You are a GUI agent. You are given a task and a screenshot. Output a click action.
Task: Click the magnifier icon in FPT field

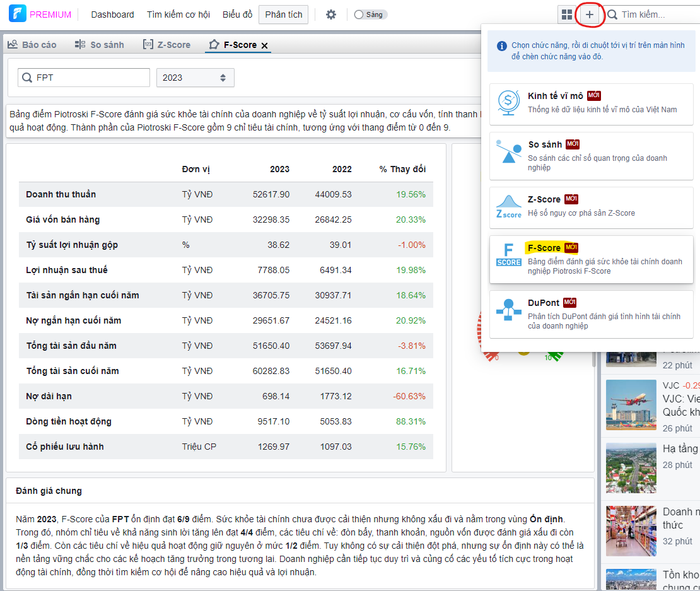click(x=27, y=78)
